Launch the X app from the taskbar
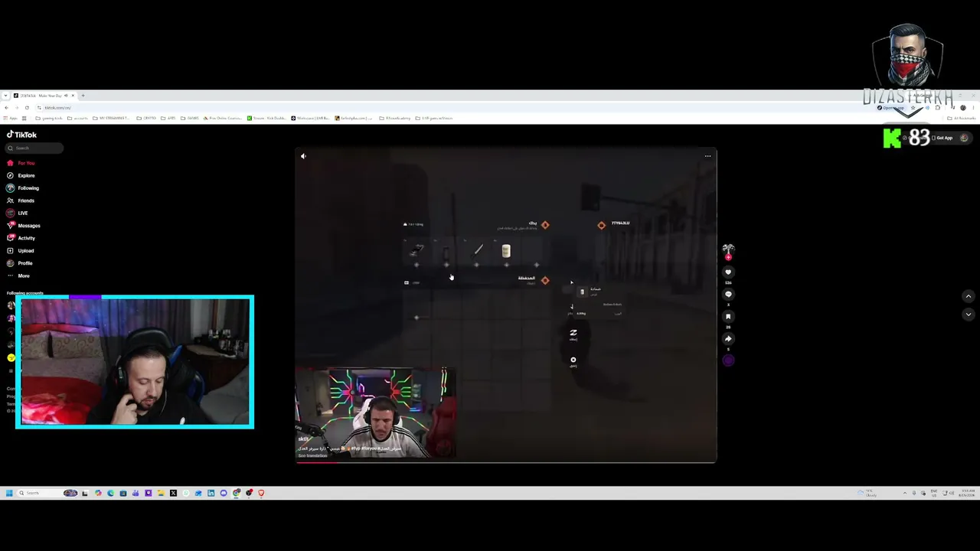This screenshot has width=980, height=551. pyautogui.click(x=173, y=493)
